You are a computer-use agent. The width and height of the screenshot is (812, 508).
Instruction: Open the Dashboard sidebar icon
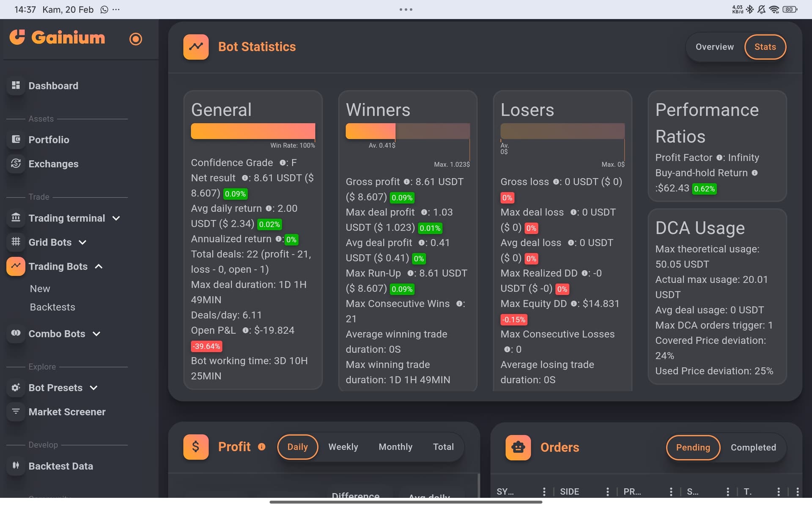pyautogui.click(x=16, y=86)
